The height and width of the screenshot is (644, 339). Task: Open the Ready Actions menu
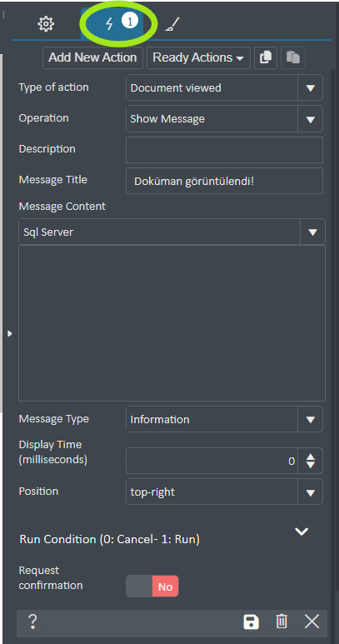(x=198, y=57)
